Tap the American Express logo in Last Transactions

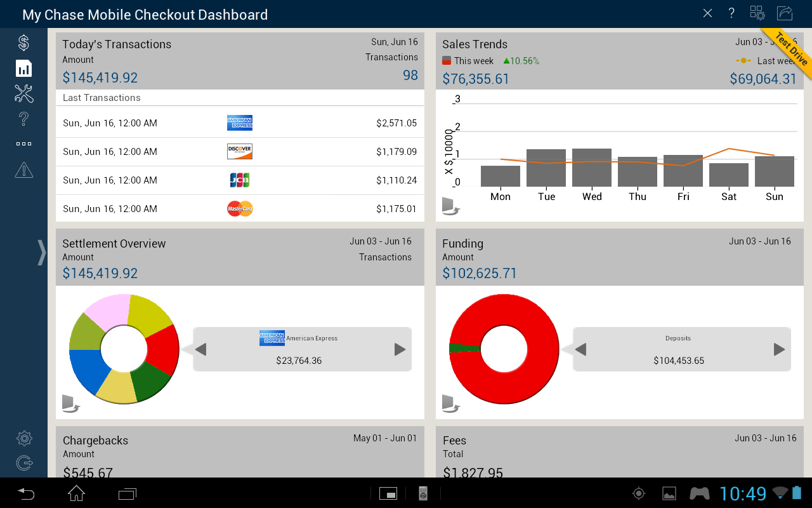[240, 123]
